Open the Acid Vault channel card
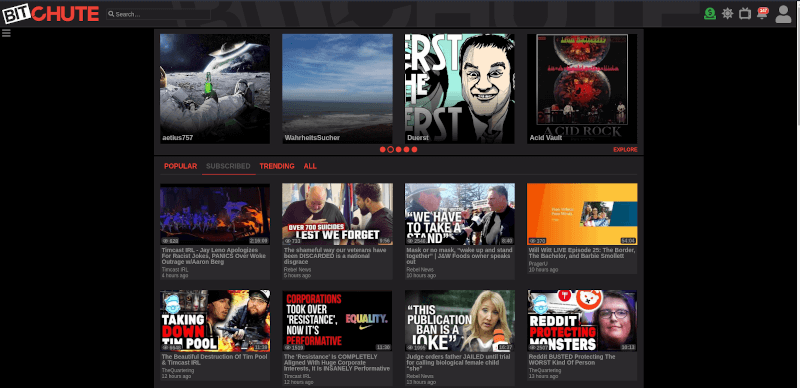This screenshot has width=800, height=388. click(582, 89)
